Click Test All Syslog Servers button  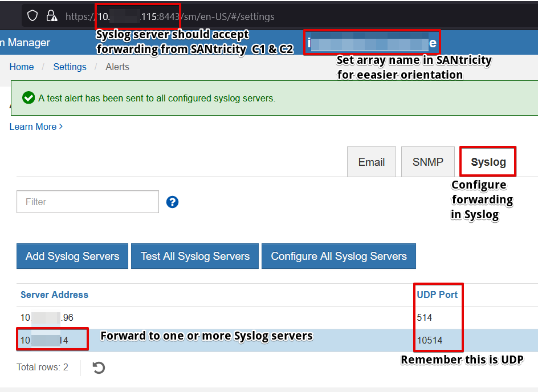pyautogui.click(x=195, y=256)
